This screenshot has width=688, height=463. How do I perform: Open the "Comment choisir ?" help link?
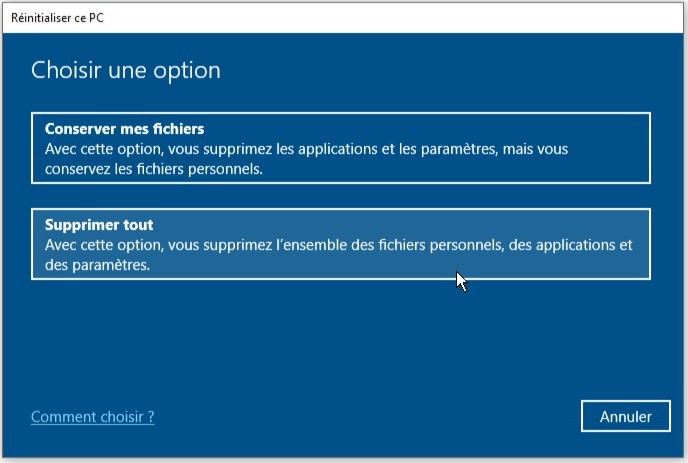(93, 417)
